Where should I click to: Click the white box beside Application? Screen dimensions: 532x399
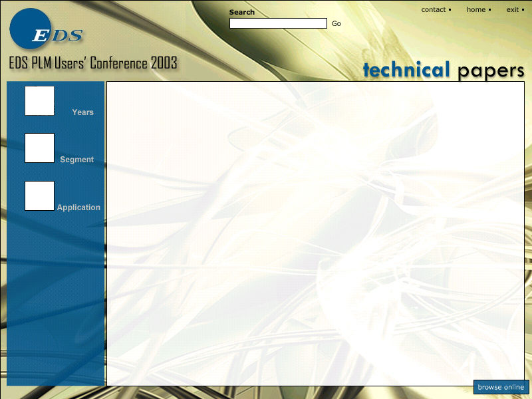pyautogui.click(x=39, y=196)
